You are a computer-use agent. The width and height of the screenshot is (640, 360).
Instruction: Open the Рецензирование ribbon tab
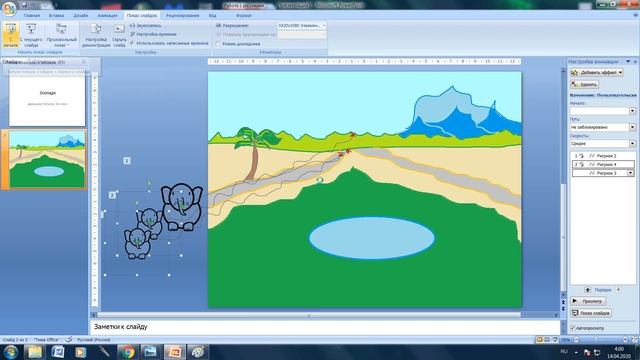click(x=182, y=16)
